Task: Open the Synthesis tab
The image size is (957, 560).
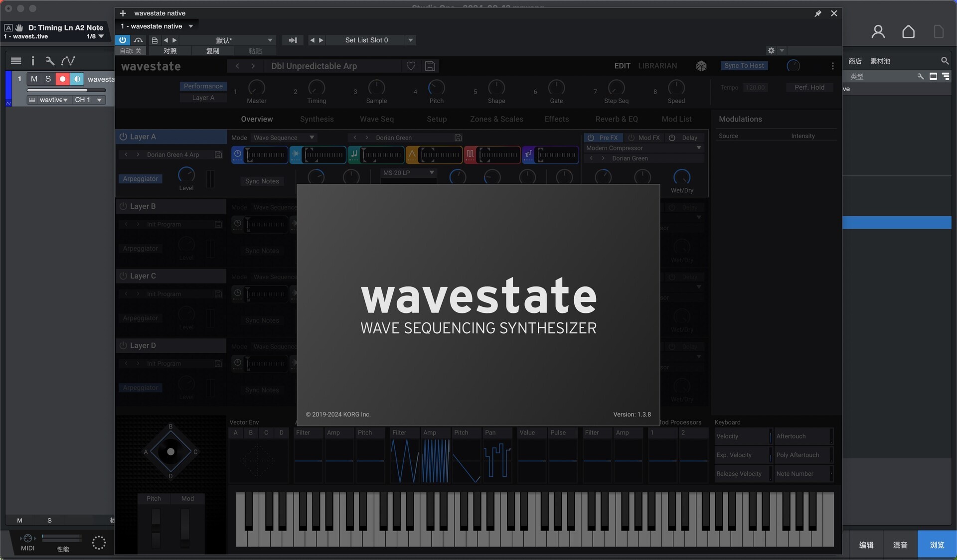Action: click(317, 119)
